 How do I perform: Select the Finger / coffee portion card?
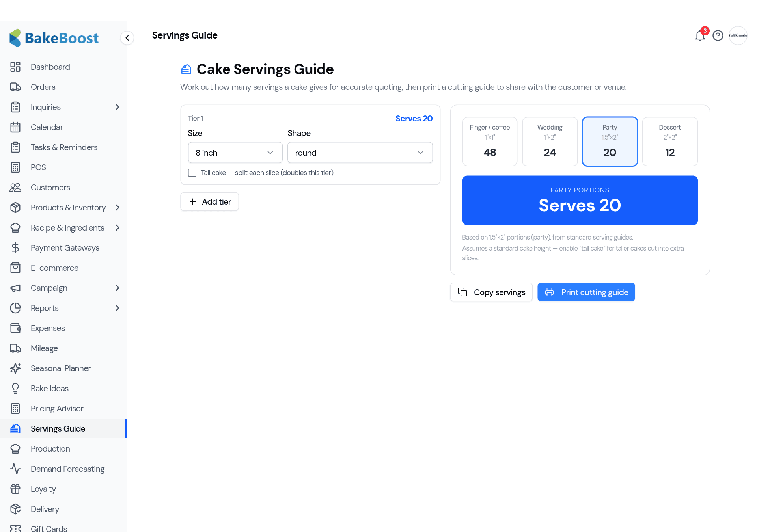coord(490,141)
